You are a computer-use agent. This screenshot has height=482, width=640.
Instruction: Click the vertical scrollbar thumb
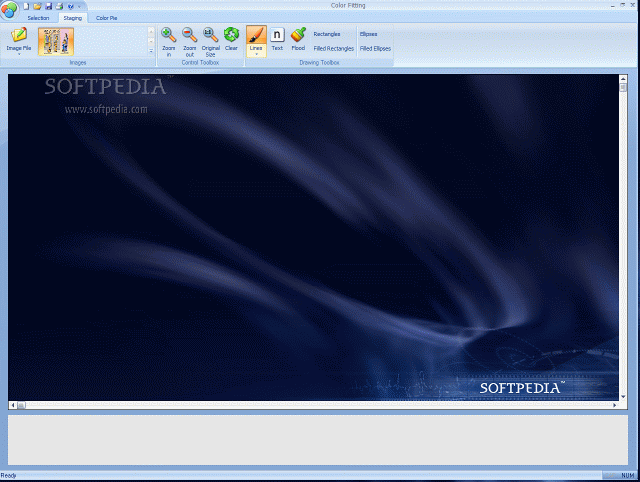coord(623,87)
